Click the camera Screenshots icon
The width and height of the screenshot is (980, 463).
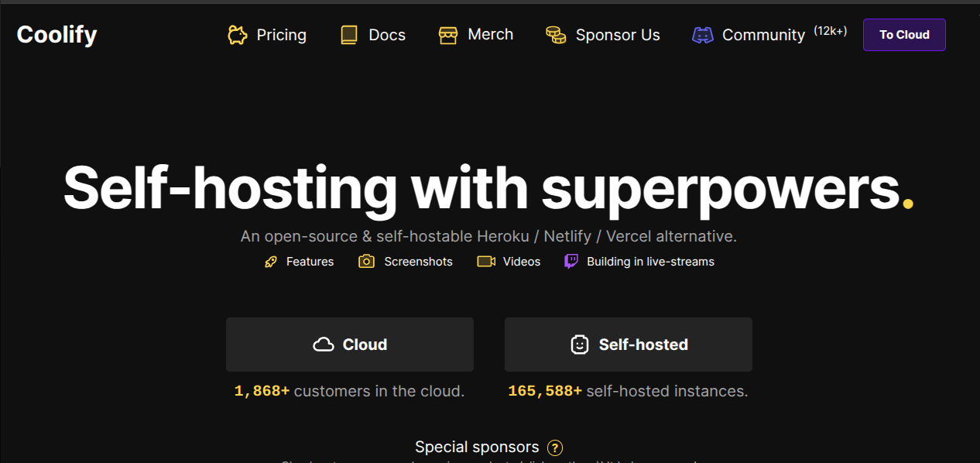pos(366,262)
